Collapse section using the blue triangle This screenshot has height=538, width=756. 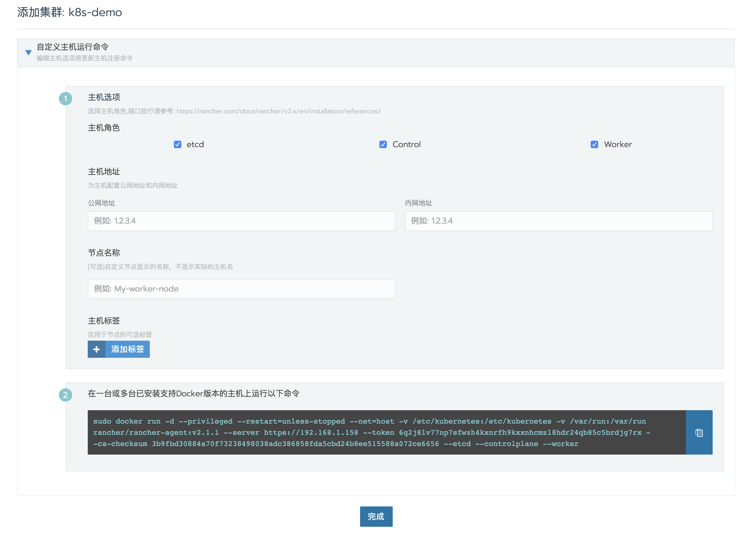point(29,53)
